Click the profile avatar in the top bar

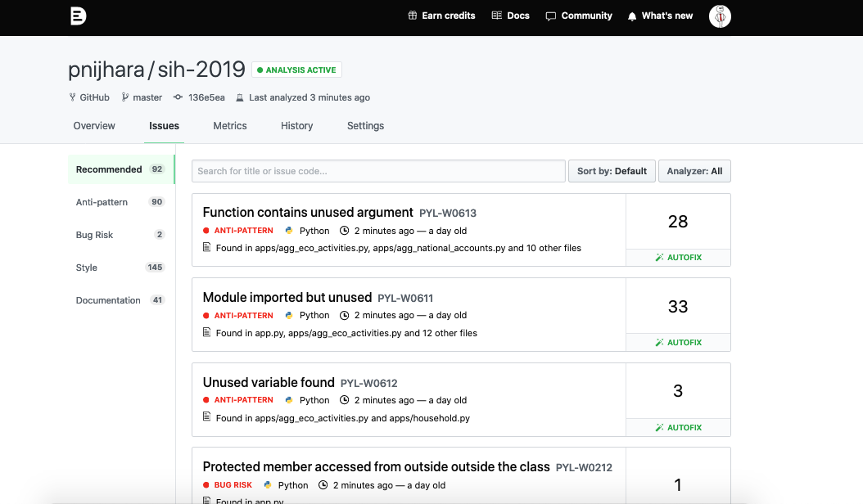pos(720,16)
